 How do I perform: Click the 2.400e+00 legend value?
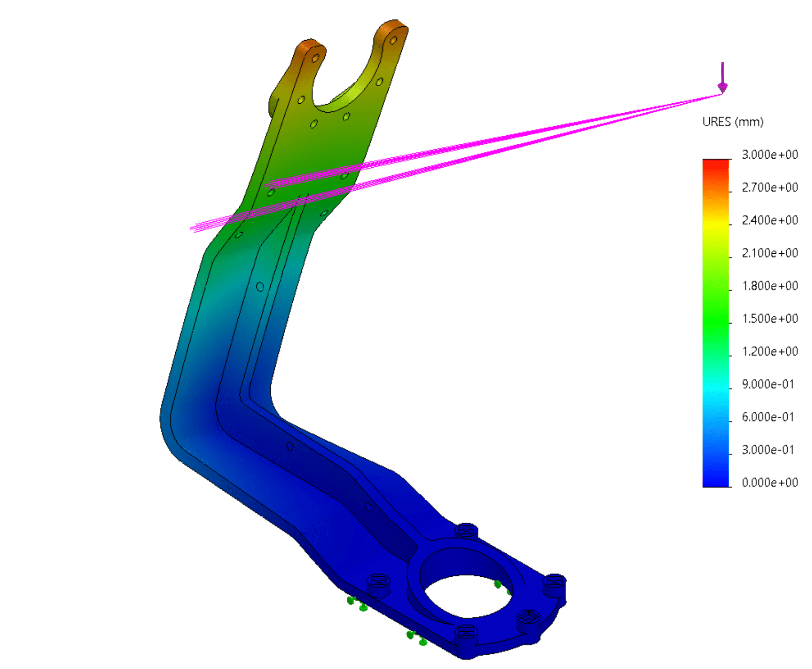pos(769,220)
